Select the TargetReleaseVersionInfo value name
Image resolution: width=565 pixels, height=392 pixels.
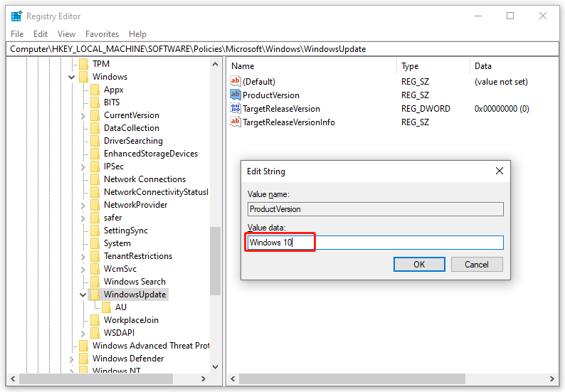(289, 122)
